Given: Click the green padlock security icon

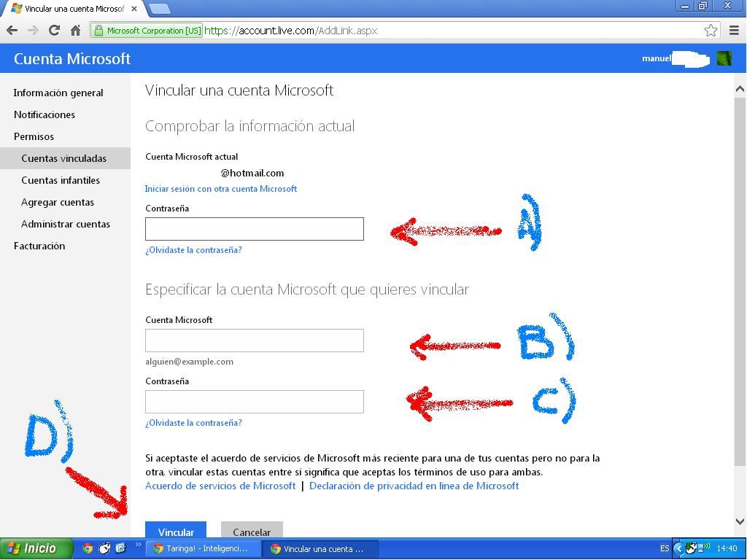Looking at the screenshot, I should pyautogui.click(x=98, y=31).
